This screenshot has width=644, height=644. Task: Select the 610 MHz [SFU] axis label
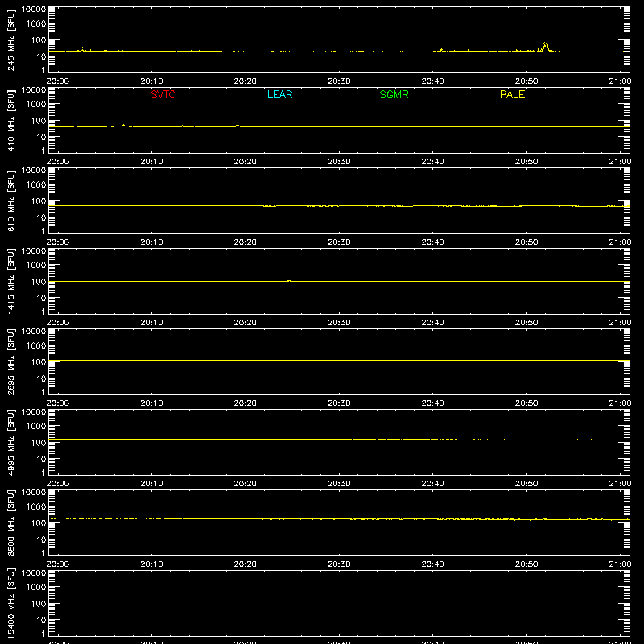[10, 201]
